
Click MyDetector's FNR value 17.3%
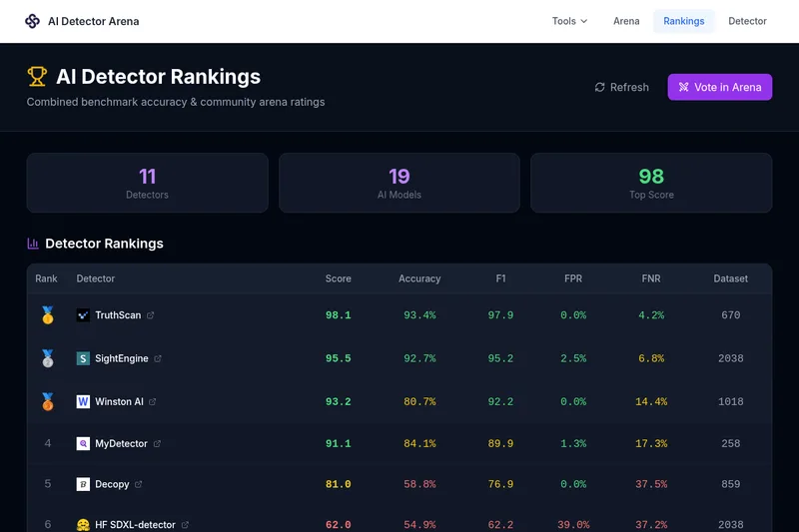(651, 443)
